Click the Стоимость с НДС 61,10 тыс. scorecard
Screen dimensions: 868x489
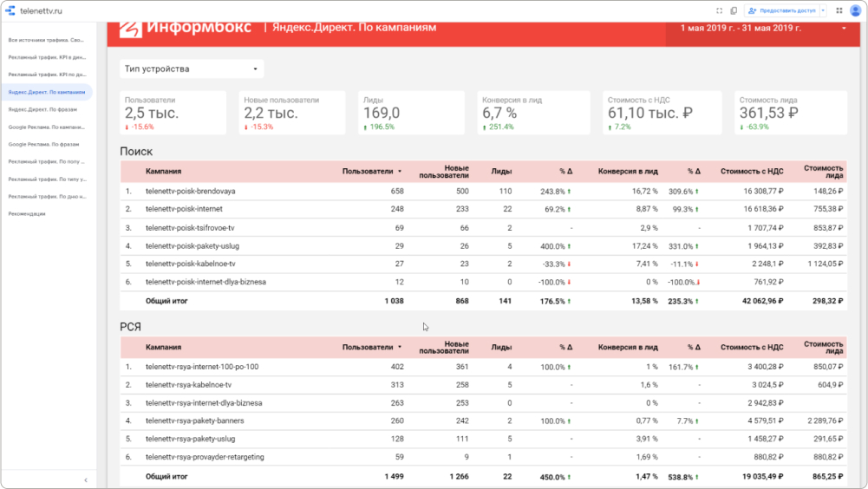(662, 113)
